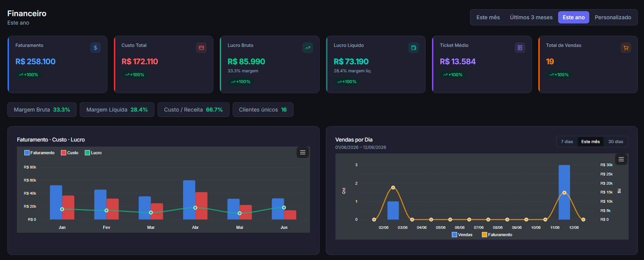This screenshot has width=644, height=260.
Task: Click the 19 Total de Vendas value
Action: coord(550,62)
